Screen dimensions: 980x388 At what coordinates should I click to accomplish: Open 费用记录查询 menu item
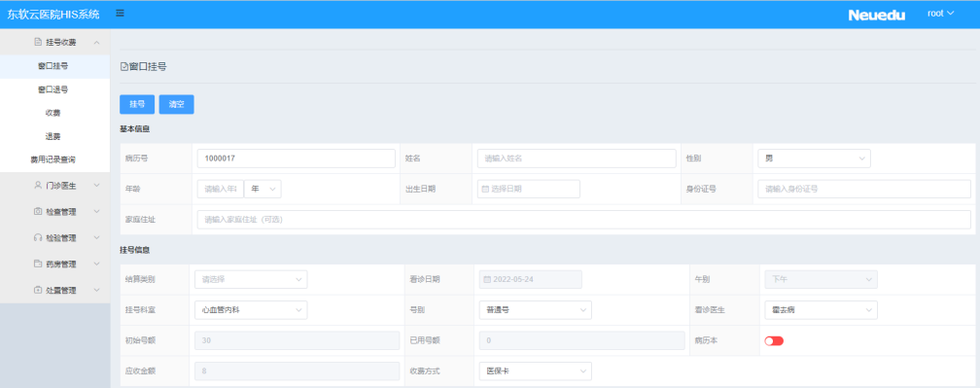53,159
